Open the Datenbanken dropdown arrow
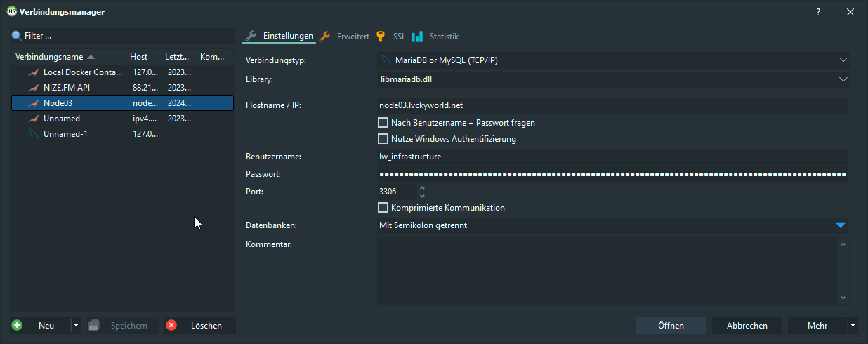Viewport: 868px width, 344px height. (841, 225)
